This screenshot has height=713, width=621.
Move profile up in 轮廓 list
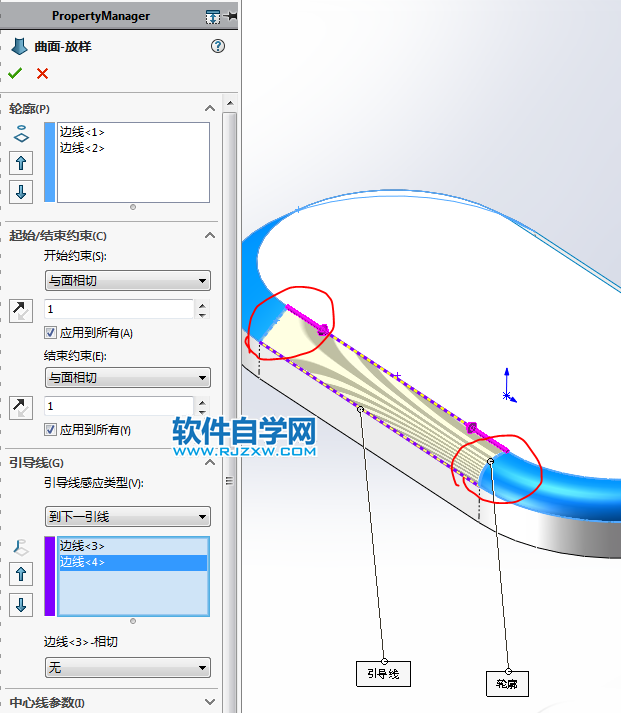point(21,163)
